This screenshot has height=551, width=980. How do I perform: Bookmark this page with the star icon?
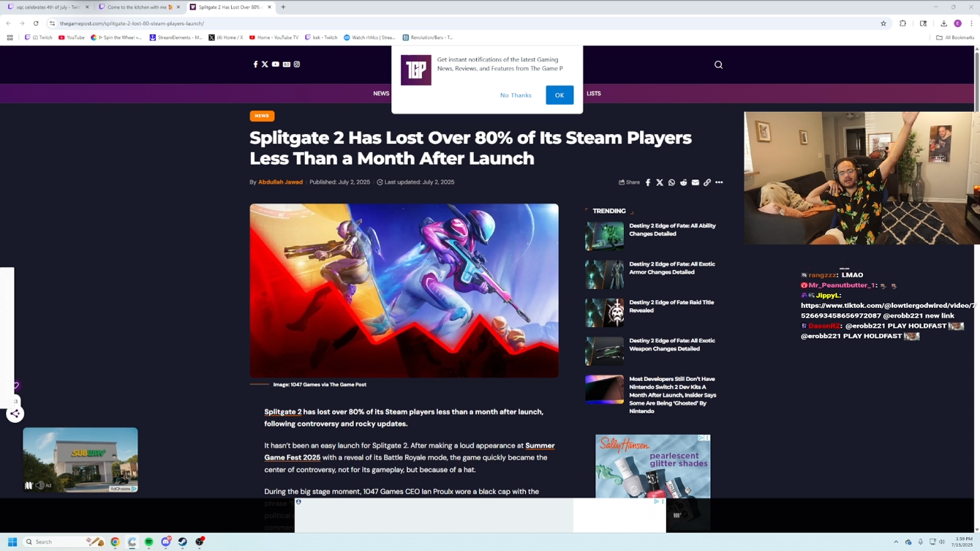pos(883,23)
